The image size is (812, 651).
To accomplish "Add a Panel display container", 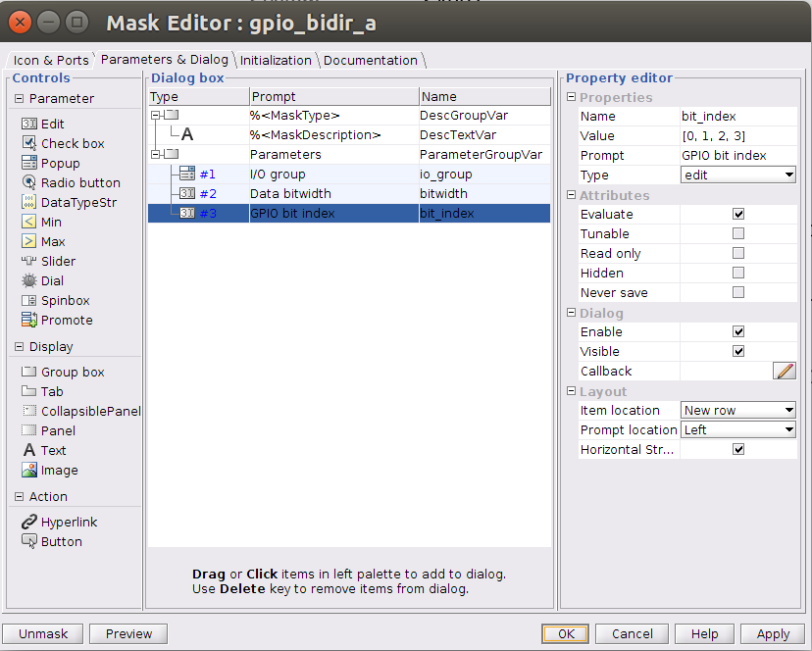I will pos(48,431).
